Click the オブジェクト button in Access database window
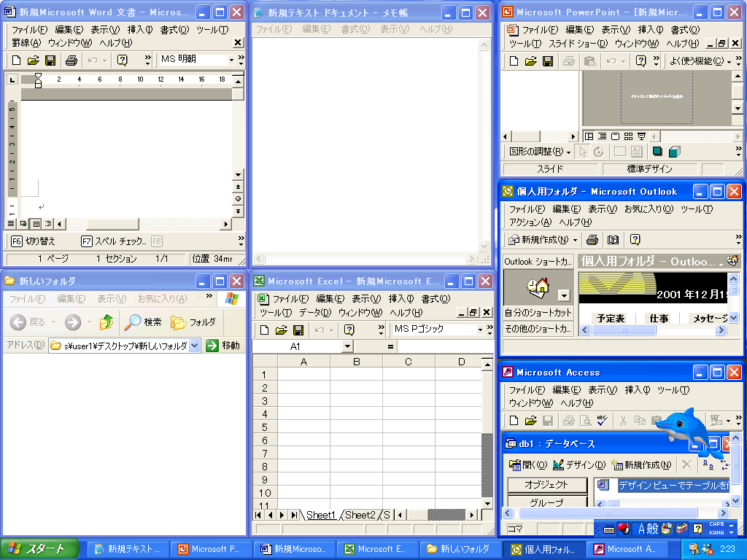The image size is (747, 560). coord(547,485)
